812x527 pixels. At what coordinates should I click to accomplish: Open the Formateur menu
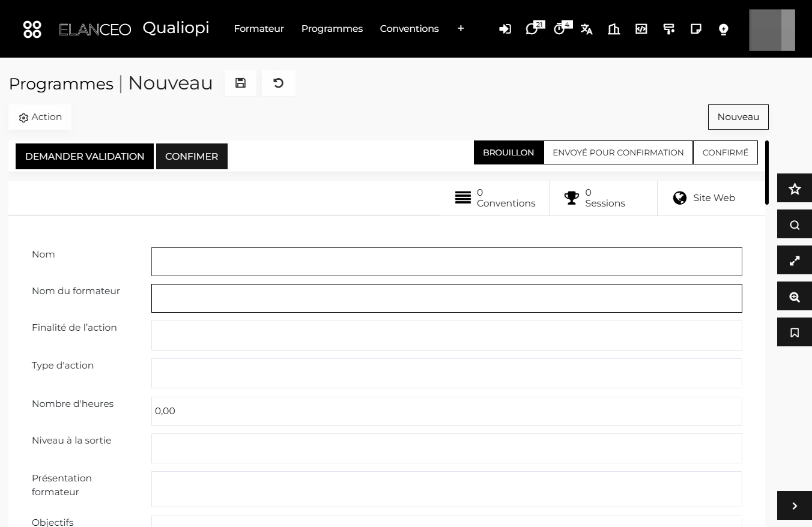click(259, 28)
